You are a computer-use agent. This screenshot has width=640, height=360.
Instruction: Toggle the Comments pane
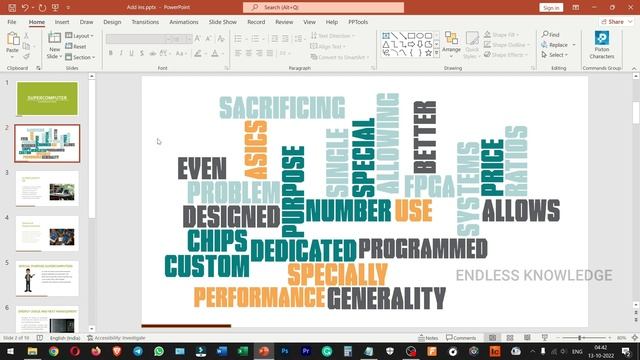[x=461, y=338]
